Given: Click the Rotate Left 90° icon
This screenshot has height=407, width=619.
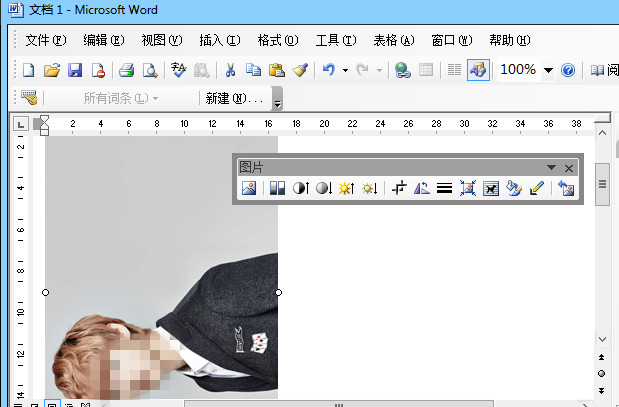Looking at the screenshot, I should 421,188.
